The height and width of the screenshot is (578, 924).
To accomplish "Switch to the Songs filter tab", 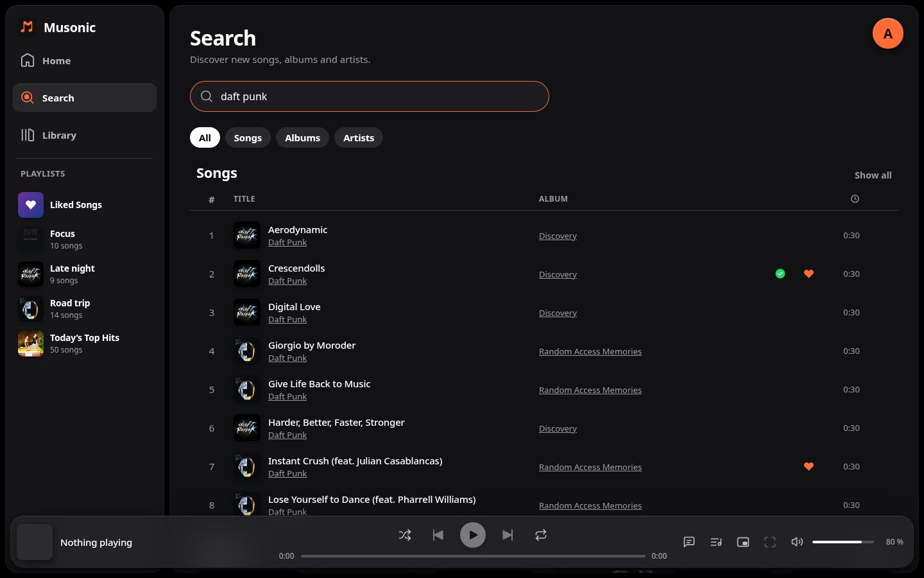I will coord(248,137).
